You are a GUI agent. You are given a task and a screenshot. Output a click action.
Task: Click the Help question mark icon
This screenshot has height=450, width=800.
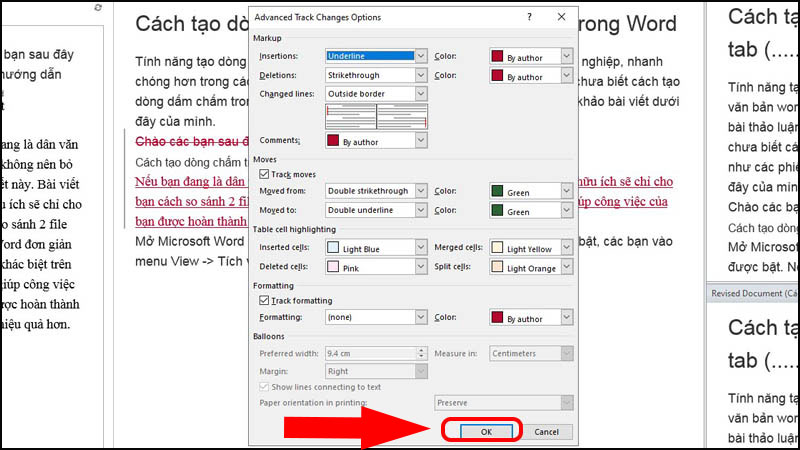click(529, 18)
